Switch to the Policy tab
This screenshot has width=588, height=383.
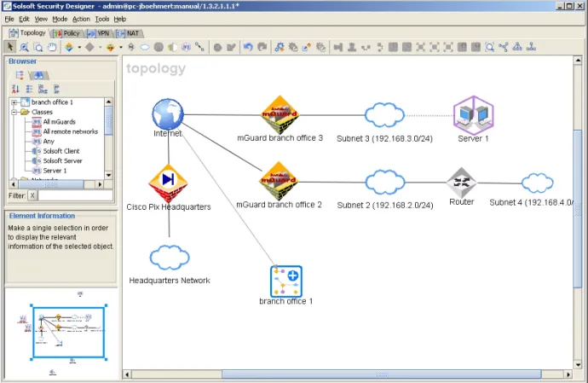click(66, 33)
